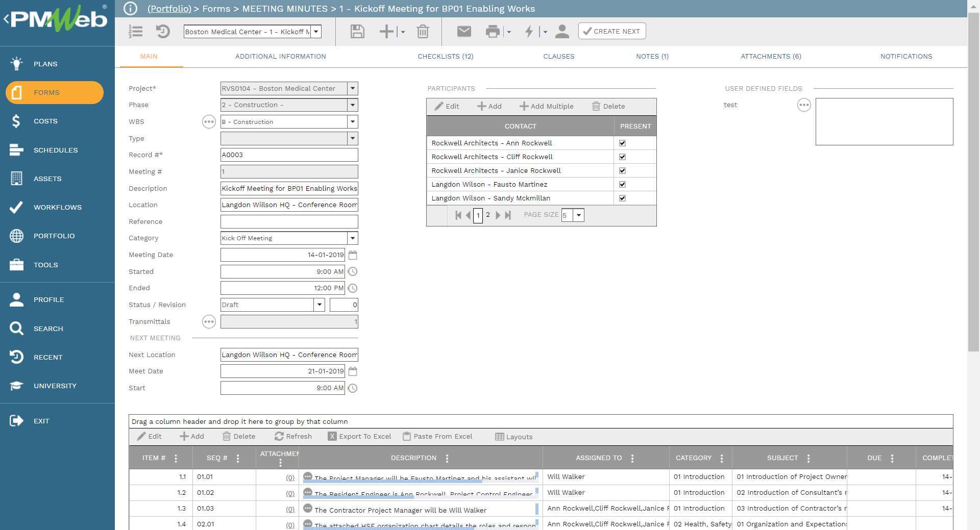Click the Save floppy disk icon
The width and height of the screenshot is (980, 530).
[357, 32]
